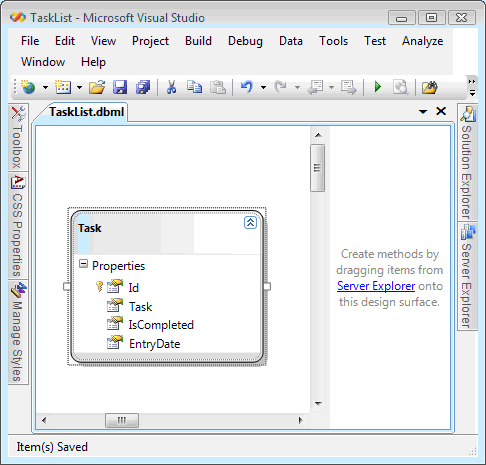Open the Build menu
Screen dimensions: 486x465
pyautogui.click(x=198, y=41)
